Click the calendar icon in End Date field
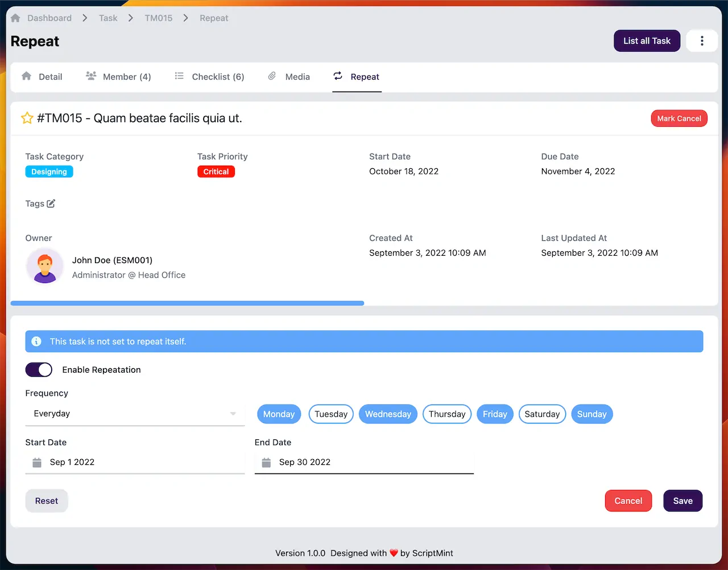 pos(266,463)
